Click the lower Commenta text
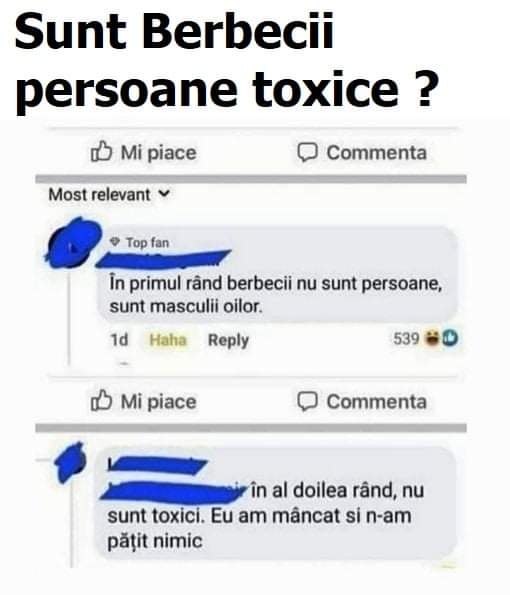The image size is (510, 595). click(x=377, y=402)
